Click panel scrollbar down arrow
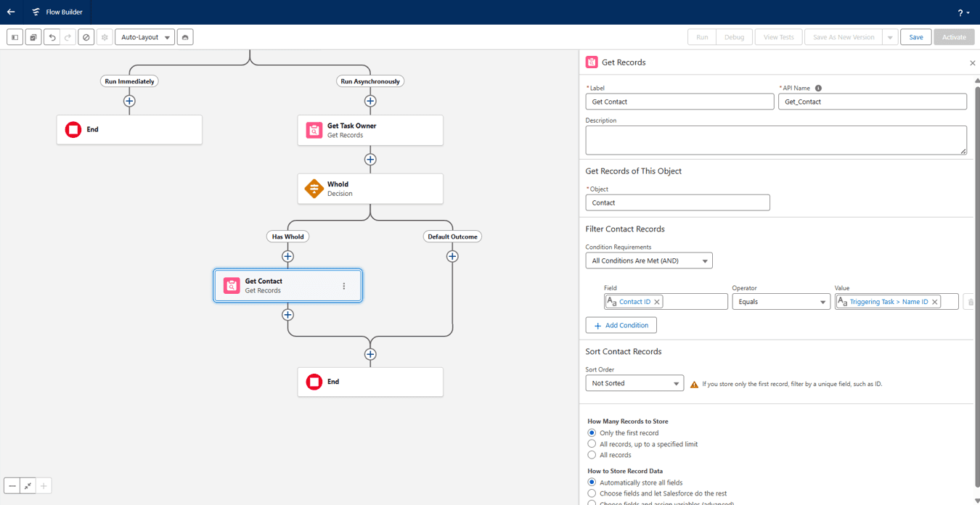The height and width of the screenshot is (505, 980). coord(976,501)
